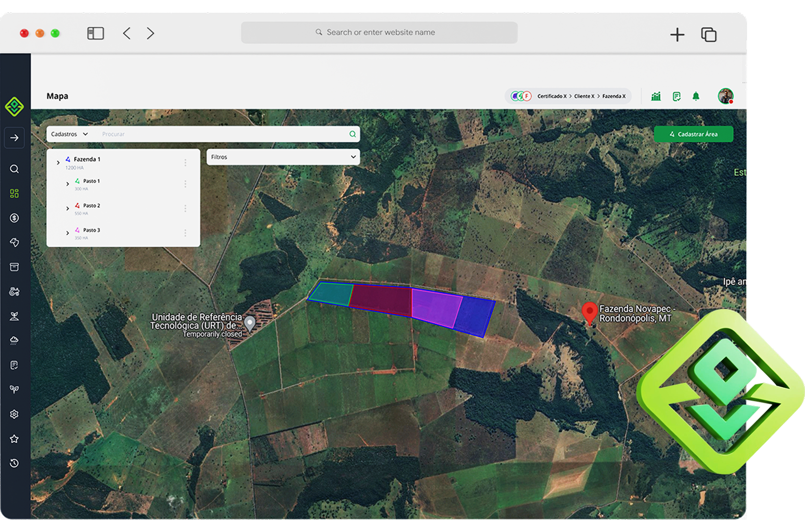Image resolution: width=805 pixels, height=532 pixels.
Task: Open the Filtros dropdown
Action: pos(283,157)
